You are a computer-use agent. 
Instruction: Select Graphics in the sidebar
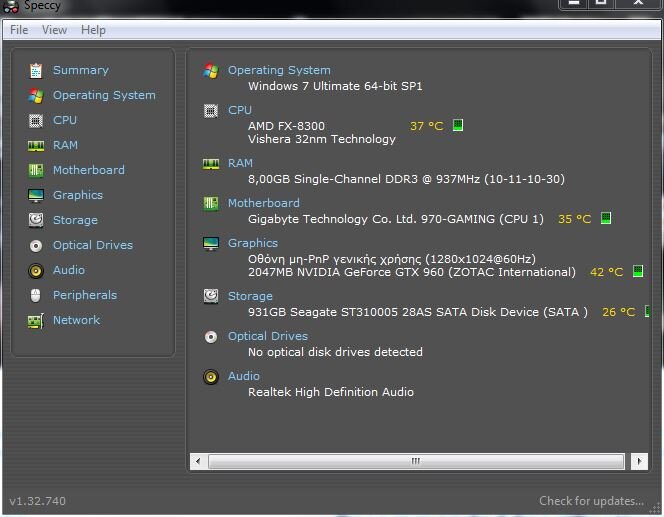pos(78,195)
